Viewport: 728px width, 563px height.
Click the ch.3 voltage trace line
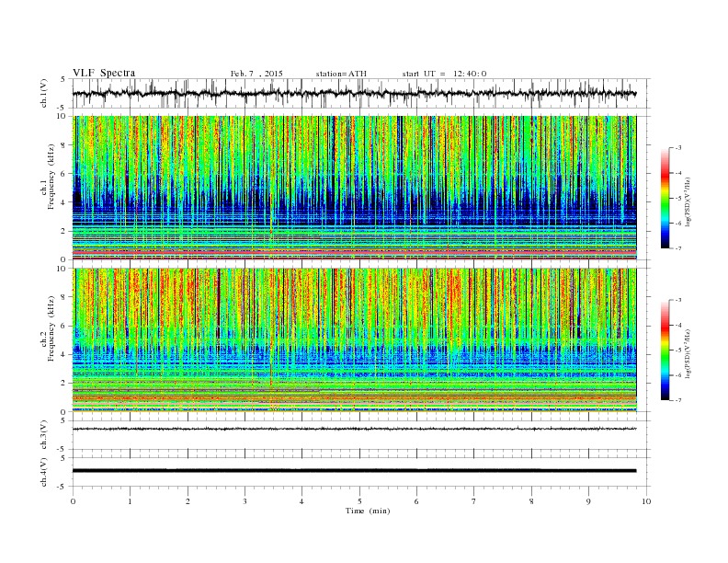[354, 429]
